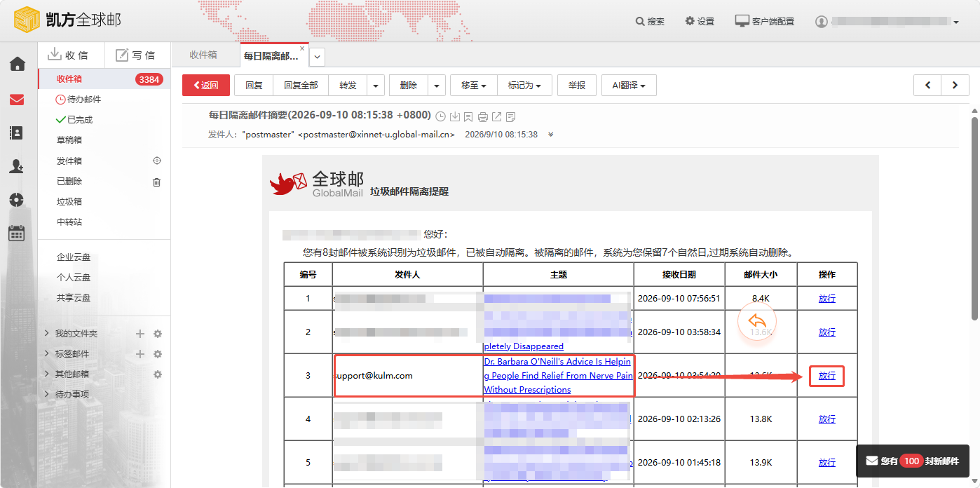Open the calendar icon in left rail
This screenshot has width=980, height=488.
click(17, 233)
